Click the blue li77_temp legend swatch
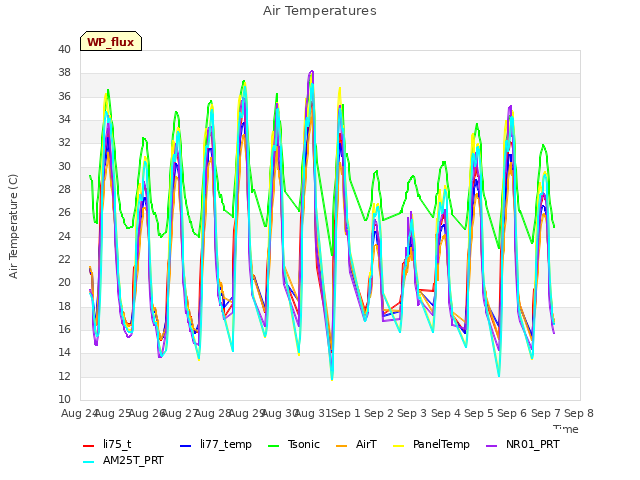Viewport: 640px width, 480px height. (x=186, y=446)
